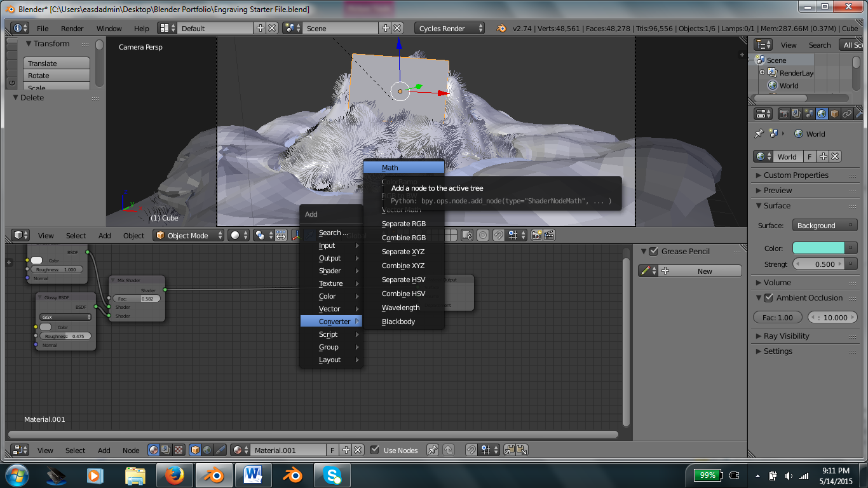The width and height of the screenshot is (868, 488).
Task: Select Combine HSV from Converter submenu
Action: pos(403,294)
